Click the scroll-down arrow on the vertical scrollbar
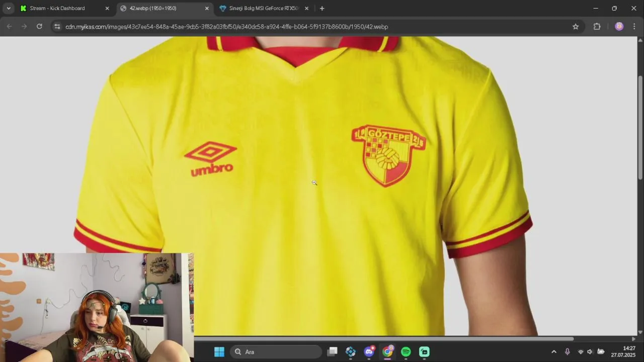 click(640, 332)
